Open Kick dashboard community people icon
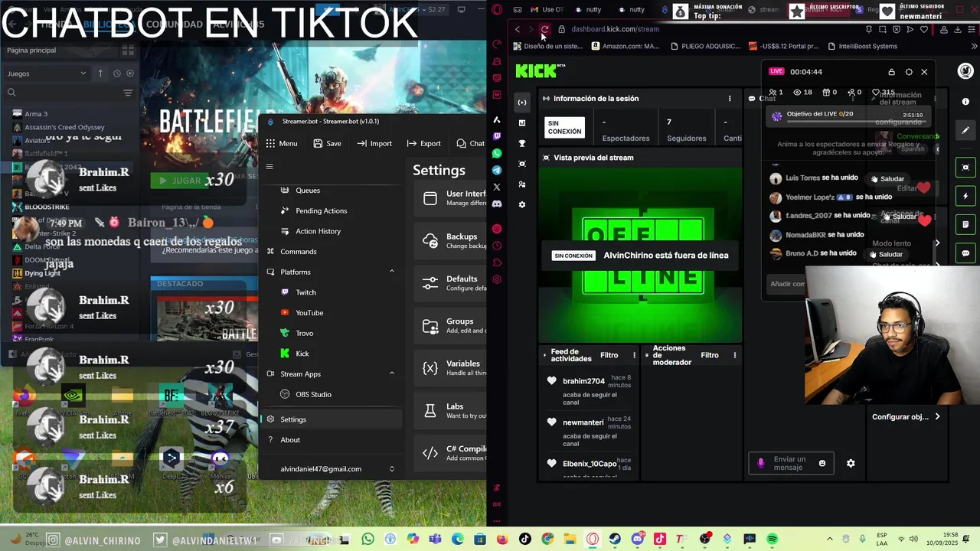Screen dimensions: 980x551 tap(521, 184)
